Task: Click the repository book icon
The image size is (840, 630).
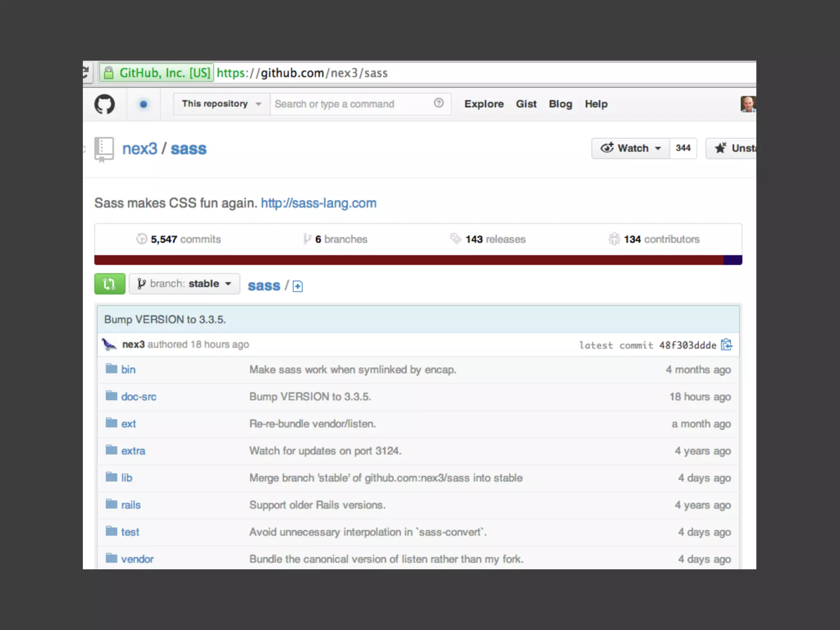Action: click(x=104, y=149)
